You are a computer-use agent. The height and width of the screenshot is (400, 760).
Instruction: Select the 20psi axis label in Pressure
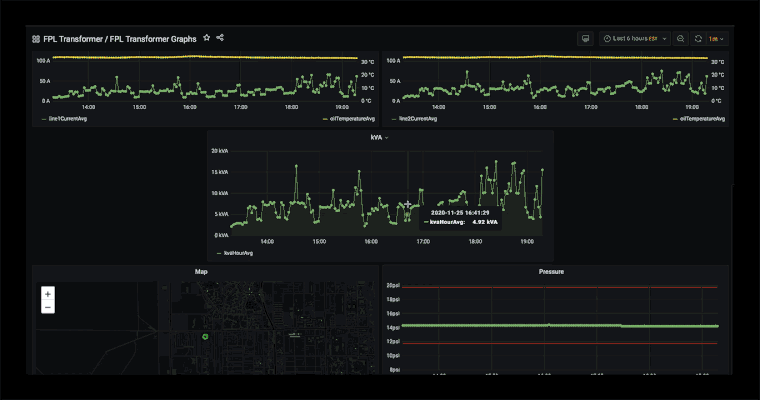(x=393, y=286)
